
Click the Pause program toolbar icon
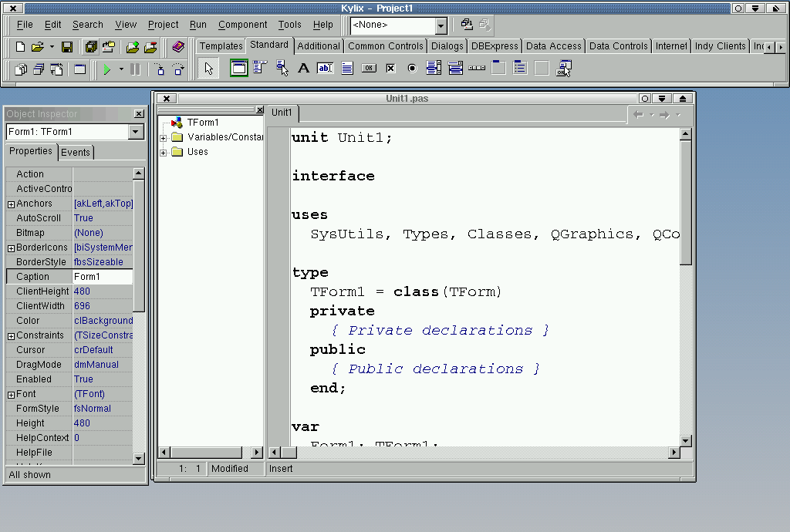point(136,69)
